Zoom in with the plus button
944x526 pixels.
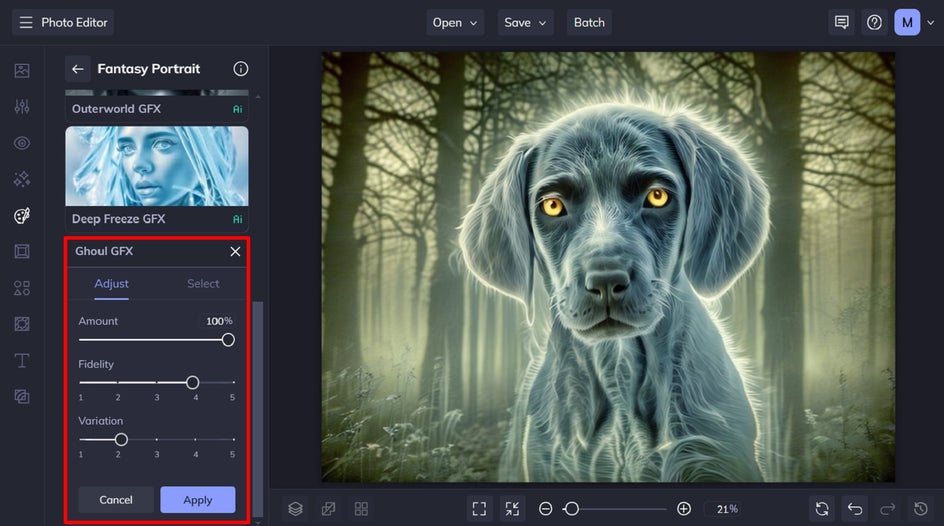[x=684, y=509]
